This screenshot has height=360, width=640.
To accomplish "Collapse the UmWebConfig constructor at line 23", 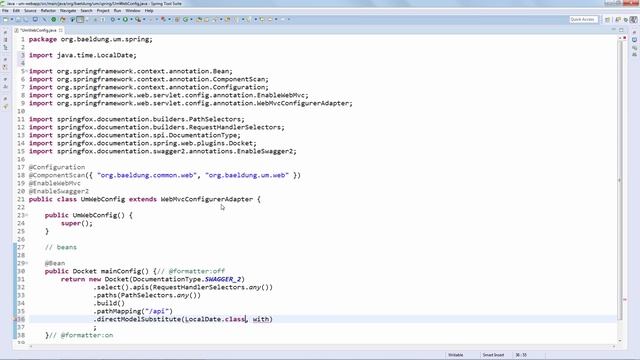I will (26, 215).
